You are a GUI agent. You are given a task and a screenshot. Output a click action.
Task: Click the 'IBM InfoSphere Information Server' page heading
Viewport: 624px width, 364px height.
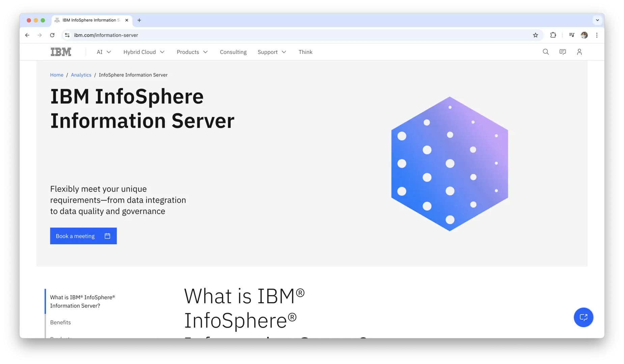point(142,108)
